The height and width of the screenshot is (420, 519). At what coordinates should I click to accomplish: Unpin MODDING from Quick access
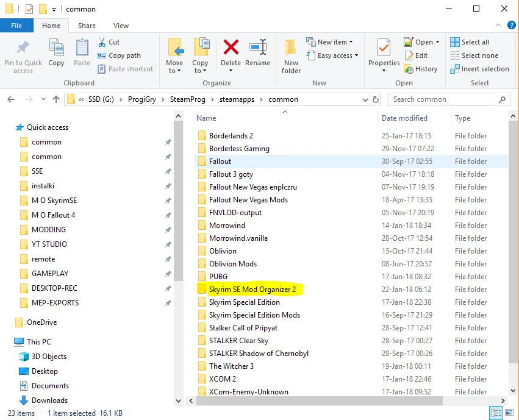tap(168, 230)
